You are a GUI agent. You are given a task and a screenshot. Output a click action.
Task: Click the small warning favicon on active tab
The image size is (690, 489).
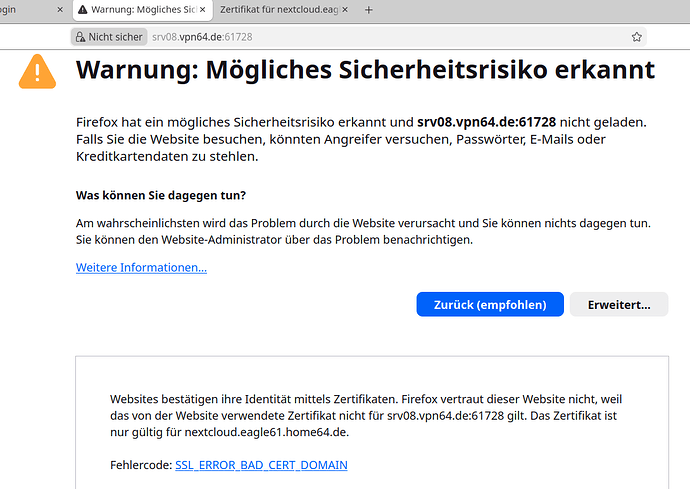coord(83,10)
